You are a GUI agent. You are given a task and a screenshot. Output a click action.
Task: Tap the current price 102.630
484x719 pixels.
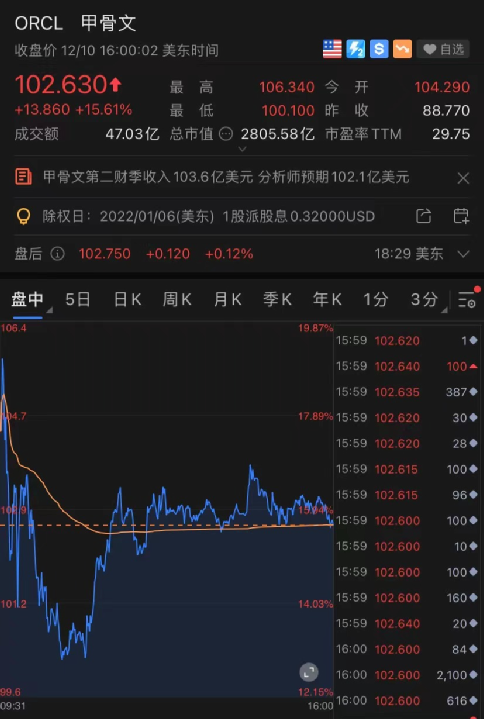click(61, 84)
